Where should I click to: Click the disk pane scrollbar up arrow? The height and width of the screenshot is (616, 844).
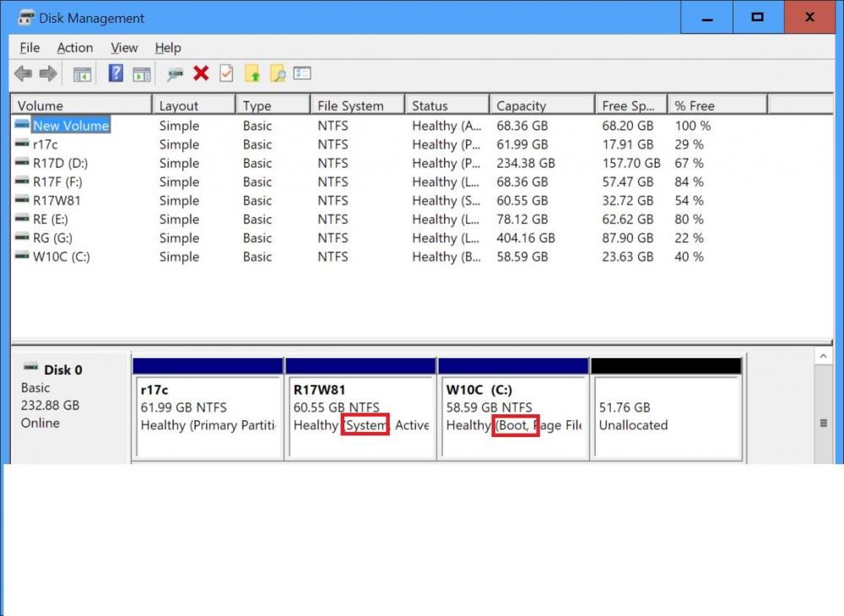[x=823, y=356]
